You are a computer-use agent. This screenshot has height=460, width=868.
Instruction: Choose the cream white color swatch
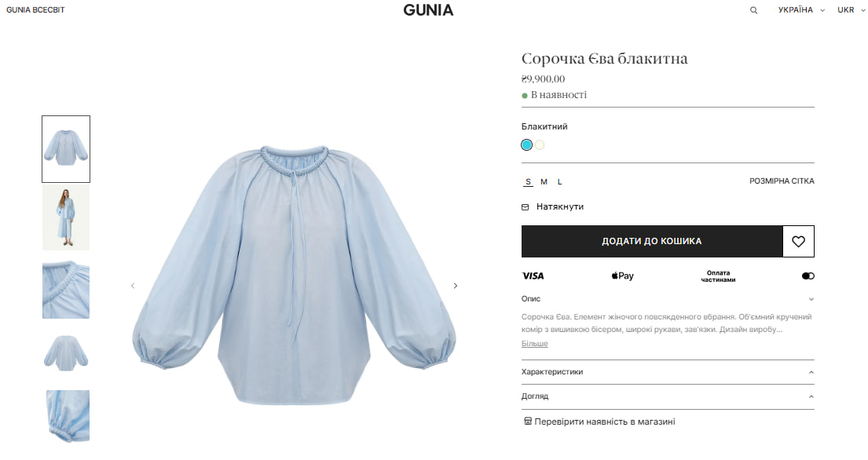(x=540, y=145)
